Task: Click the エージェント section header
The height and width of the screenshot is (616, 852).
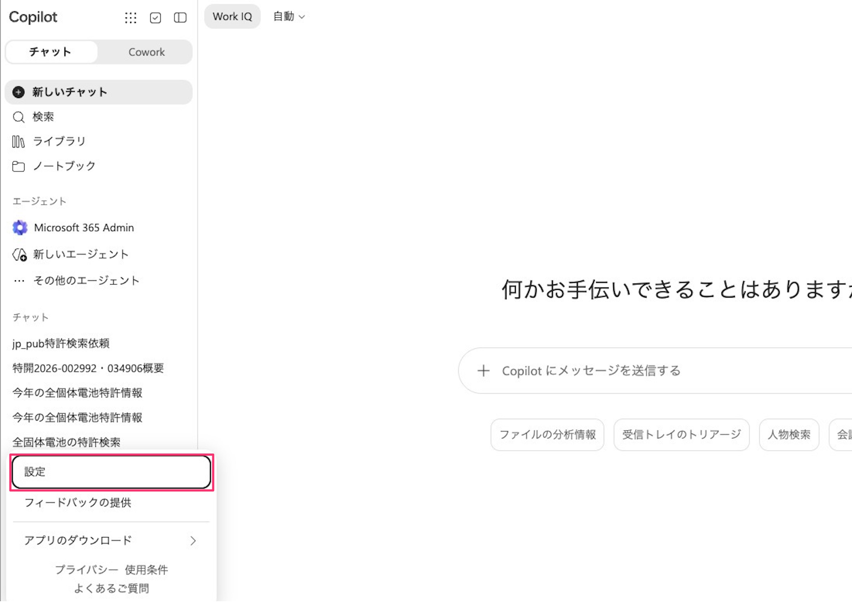Action: click(x=39, y=201)
